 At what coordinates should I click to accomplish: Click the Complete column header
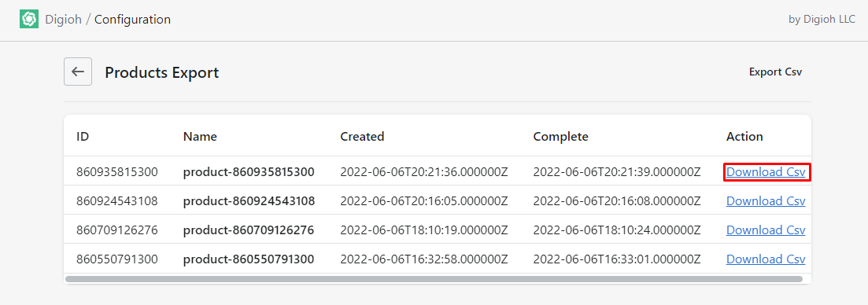(560, 137)
